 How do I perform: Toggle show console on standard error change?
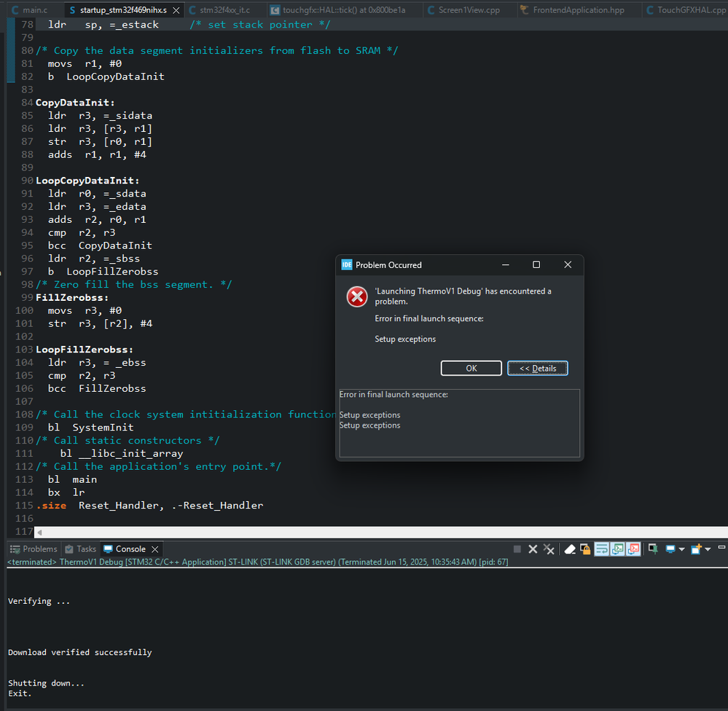(634, 549)
